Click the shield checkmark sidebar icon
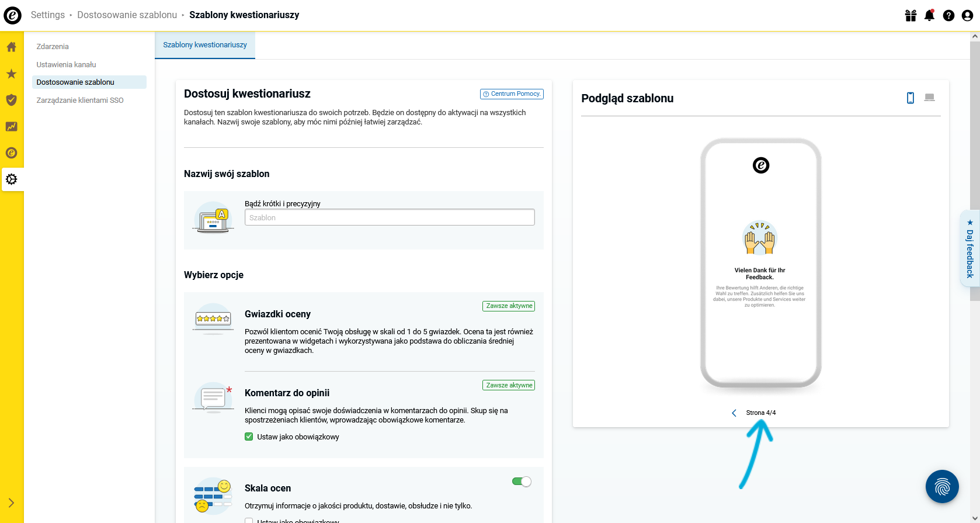 click(11, 100)
